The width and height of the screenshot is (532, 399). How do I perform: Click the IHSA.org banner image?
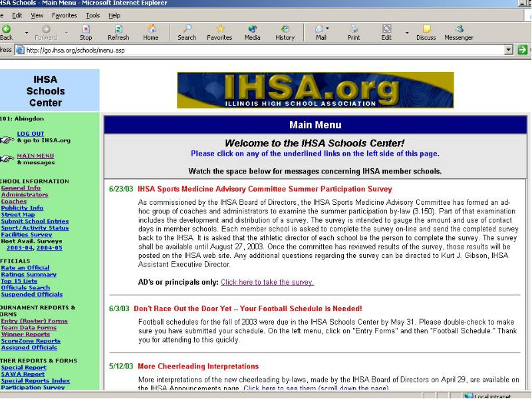[315, 90]
